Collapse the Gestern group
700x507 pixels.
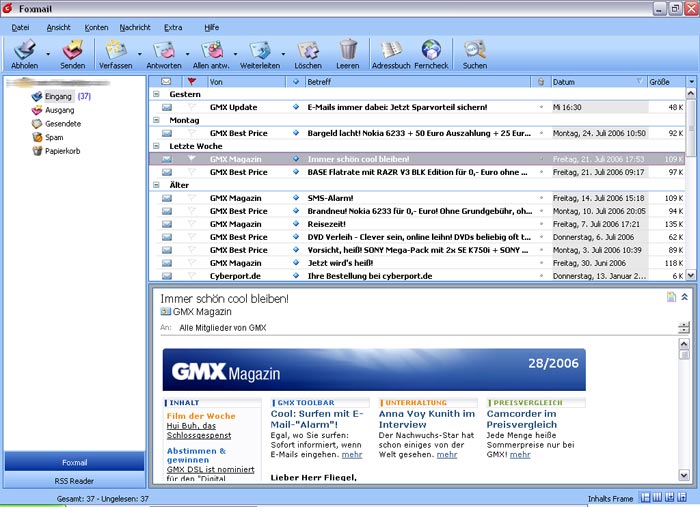[x=156, y=94]
